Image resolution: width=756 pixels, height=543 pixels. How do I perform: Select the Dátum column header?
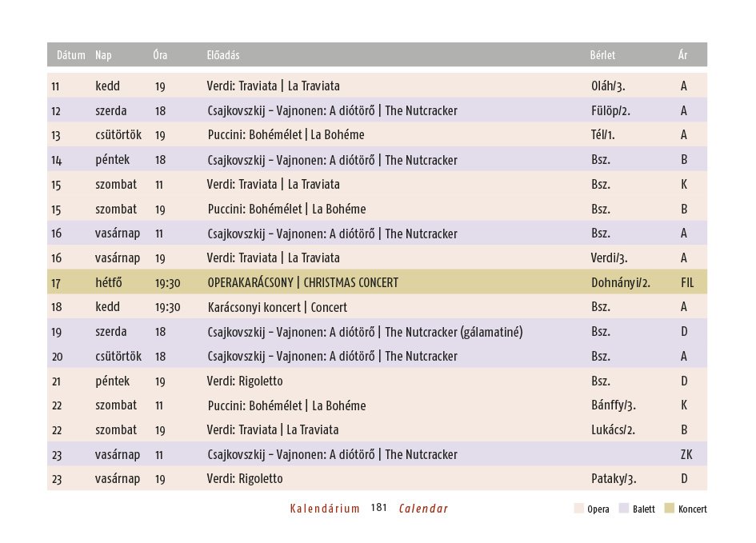[x=71, y=55]
